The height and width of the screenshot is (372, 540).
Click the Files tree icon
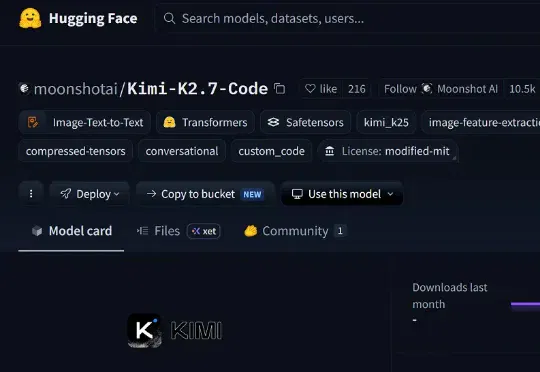[142, 230]
